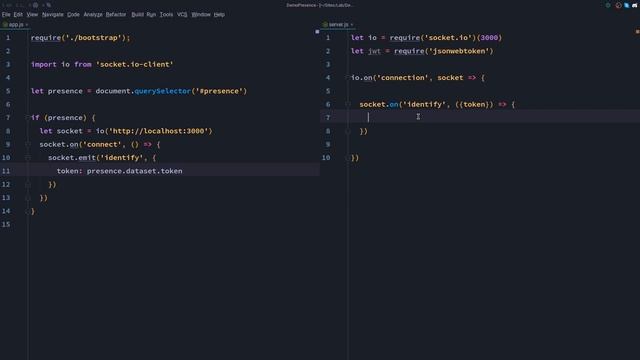This screenshot has width=640, height=360.
Task: Open the Refactor menu
Action: point(116,14)
